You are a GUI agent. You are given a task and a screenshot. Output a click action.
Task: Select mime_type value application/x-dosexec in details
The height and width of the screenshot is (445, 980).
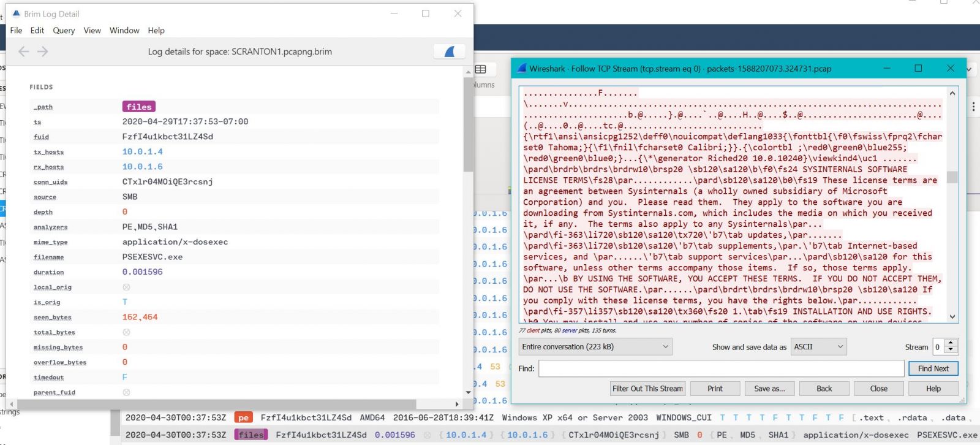point(175,242)
